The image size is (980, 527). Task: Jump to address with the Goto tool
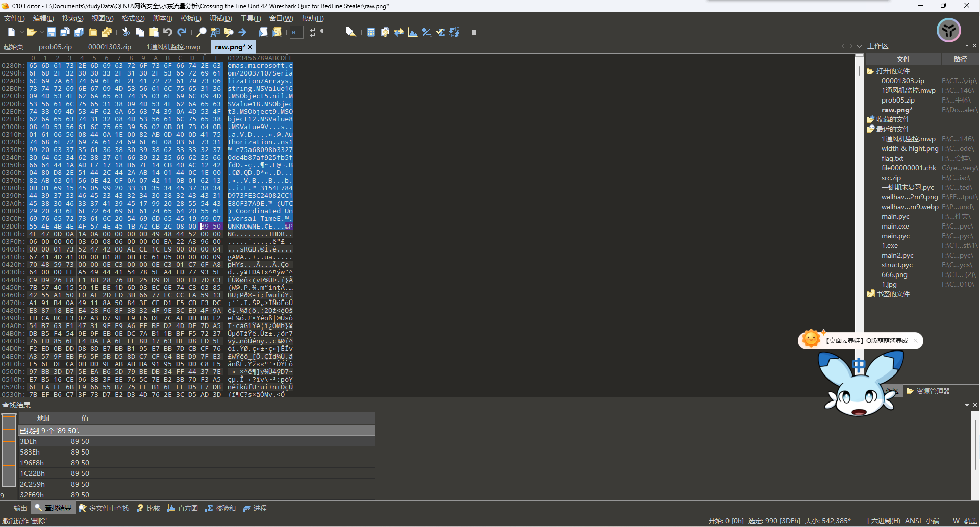pyautogui.click(x=243, y=32)
